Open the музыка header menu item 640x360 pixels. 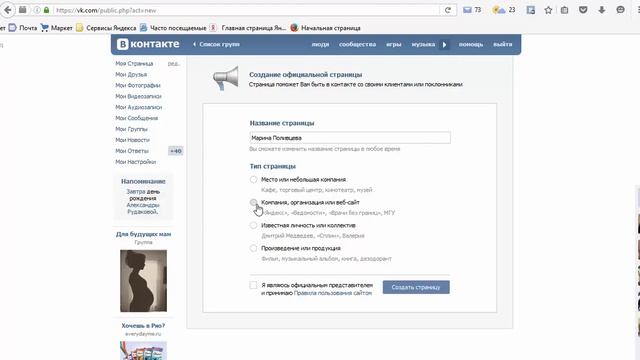(423, 44)
